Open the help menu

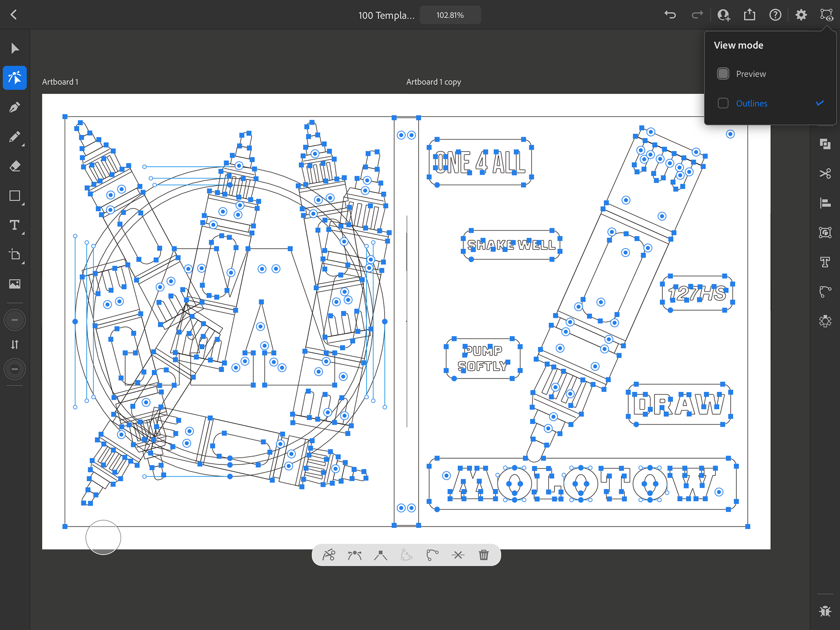click(x=775, y=15)
